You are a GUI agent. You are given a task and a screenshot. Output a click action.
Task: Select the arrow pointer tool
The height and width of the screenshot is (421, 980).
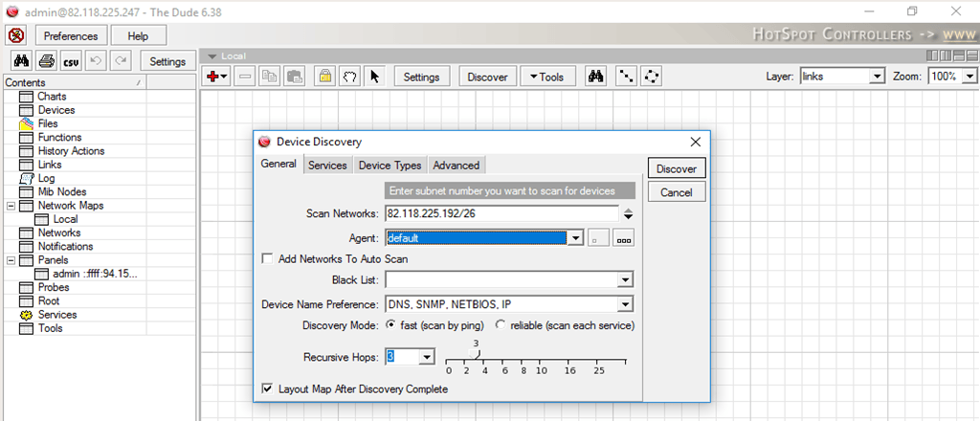pos(374,77)
